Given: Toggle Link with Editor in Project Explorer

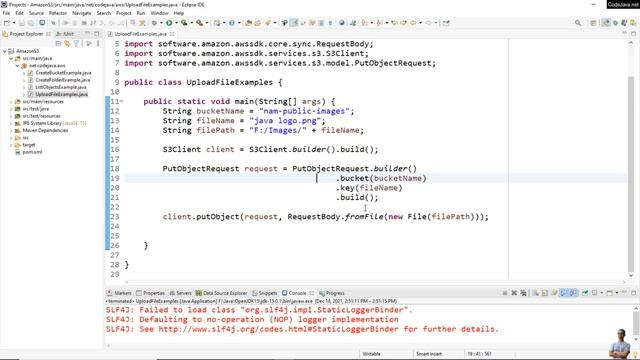Looking at the screenshot, I should coord(67,43).
